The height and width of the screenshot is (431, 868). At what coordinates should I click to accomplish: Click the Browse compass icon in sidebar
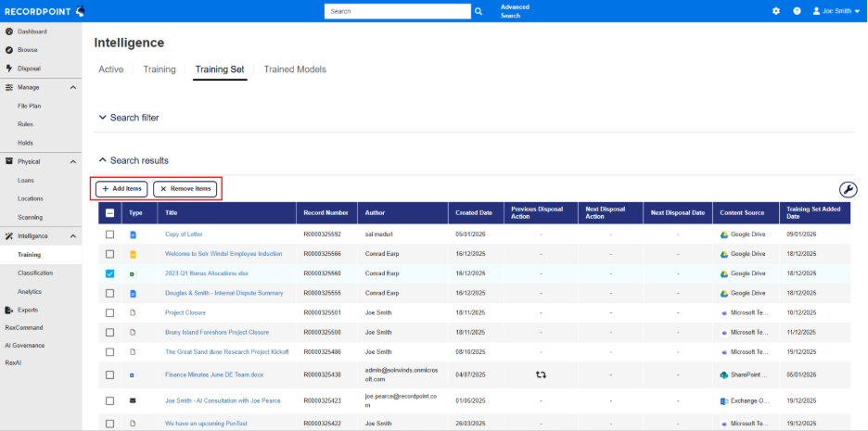[8, 50]
